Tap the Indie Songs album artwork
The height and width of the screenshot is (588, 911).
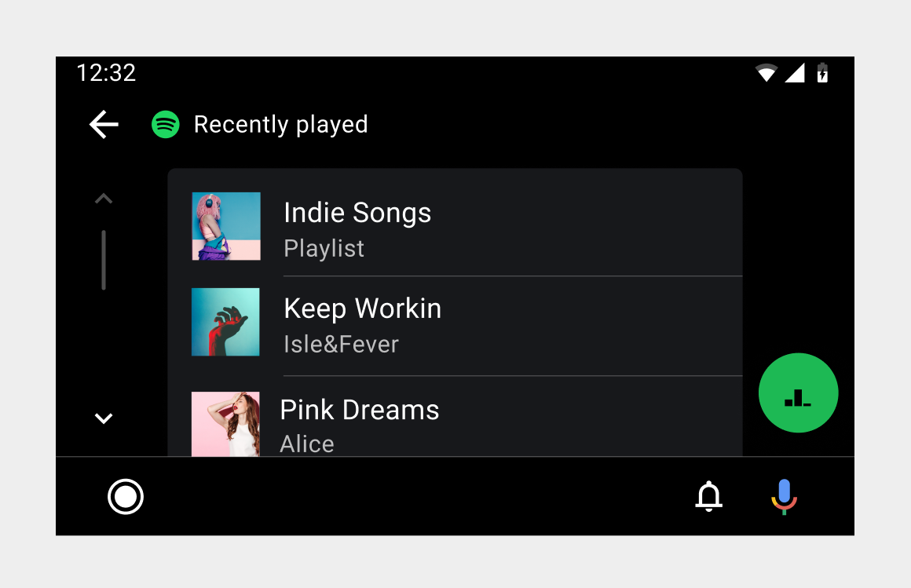click(225, 226)
